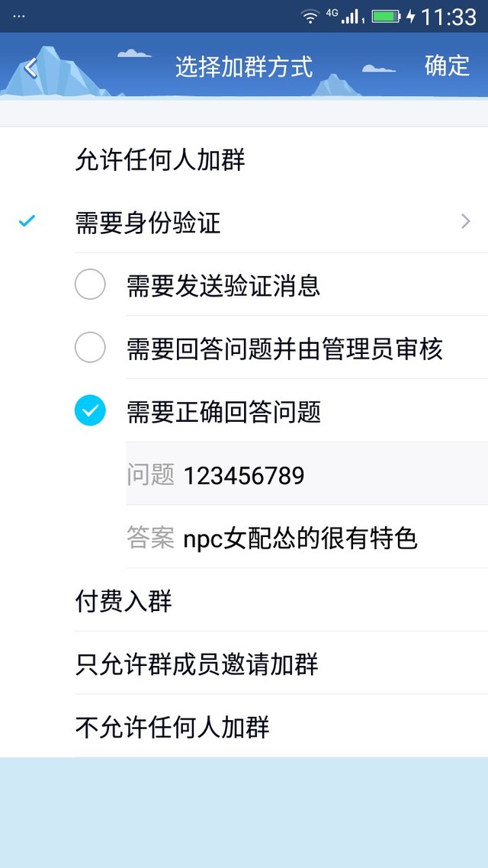The image size is (488, 868).
Task: Select 需要回答问题并由管理员审核 radio button
Action: click(90, 349)
